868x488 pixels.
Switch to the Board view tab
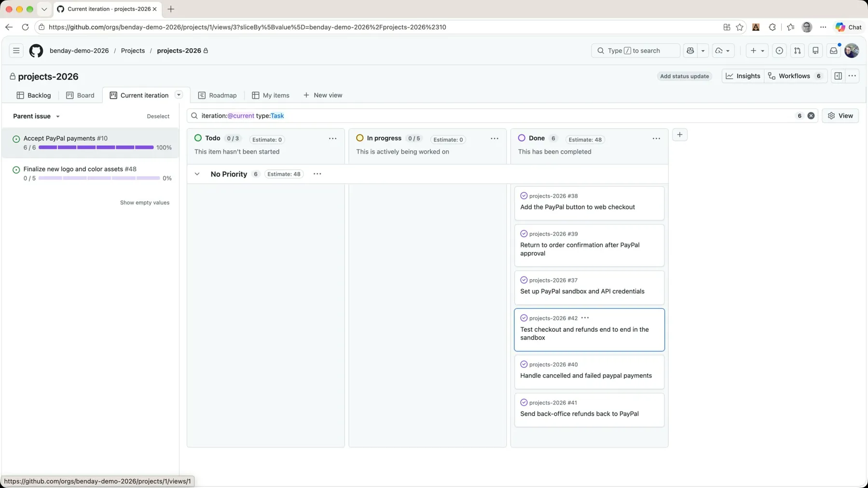tap(80, 95)
